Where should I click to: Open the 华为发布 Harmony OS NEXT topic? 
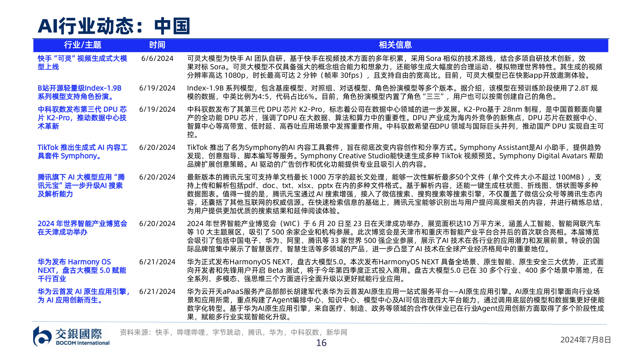[x=82, y=270]
